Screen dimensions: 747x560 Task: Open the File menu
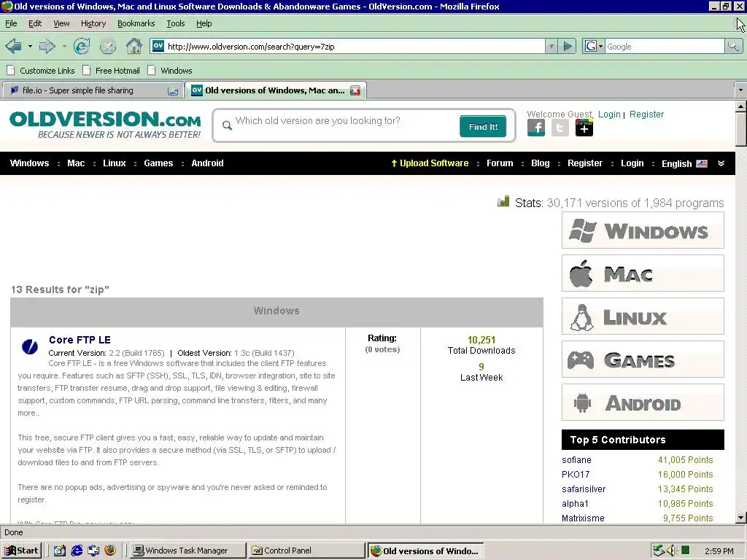coord(11,23)
